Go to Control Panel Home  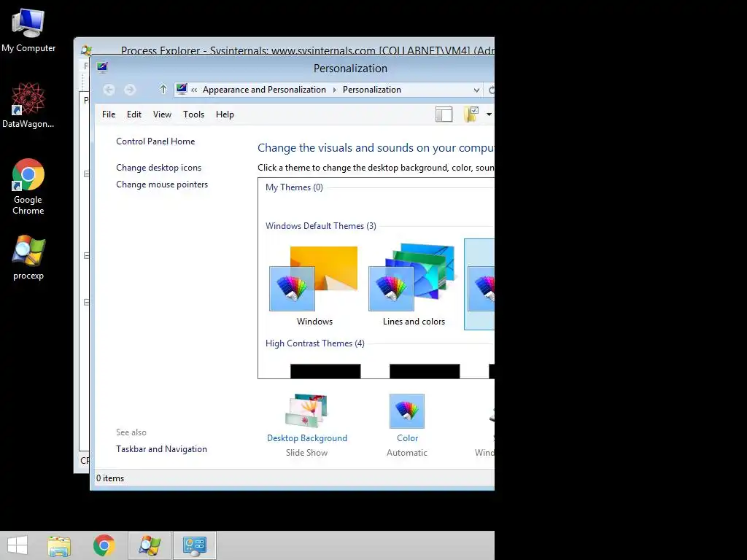pyautogui.click(x=155, y=141)
